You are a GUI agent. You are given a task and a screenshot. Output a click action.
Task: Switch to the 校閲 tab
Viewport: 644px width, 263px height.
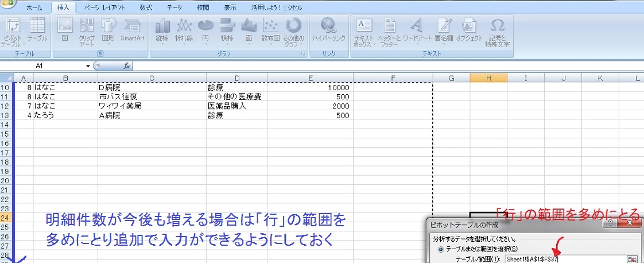click(x=203, y=7)
